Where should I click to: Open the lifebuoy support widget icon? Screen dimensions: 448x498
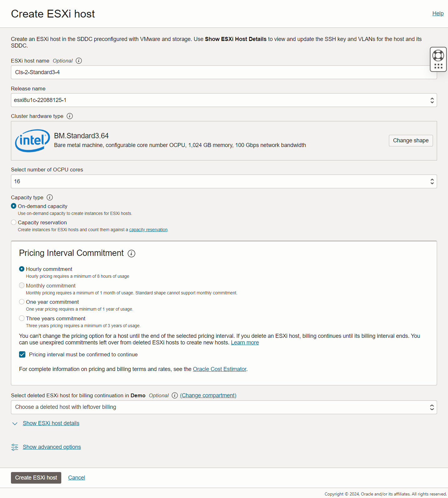click(x=438, y=55)
